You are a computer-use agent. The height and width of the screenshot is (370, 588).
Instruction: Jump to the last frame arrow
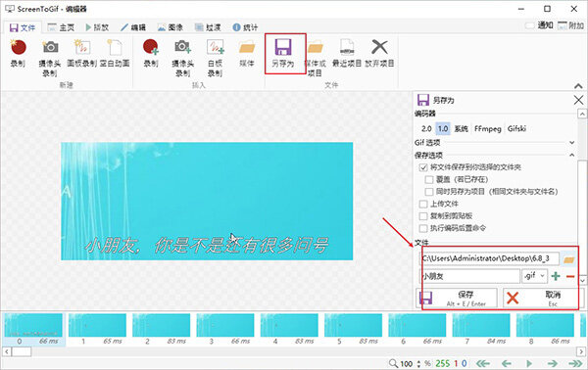pyautogui.click(x=575, y=363)
